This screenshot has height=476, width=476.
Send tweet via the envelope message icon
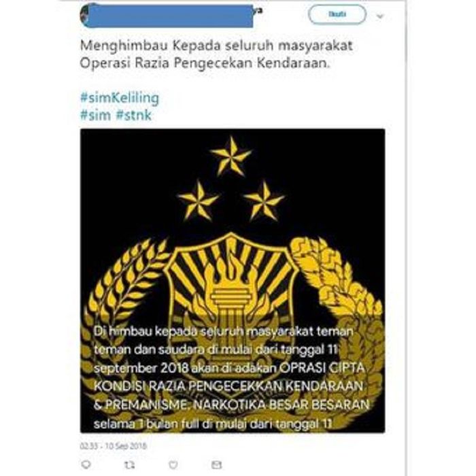[x=216, y=464]
